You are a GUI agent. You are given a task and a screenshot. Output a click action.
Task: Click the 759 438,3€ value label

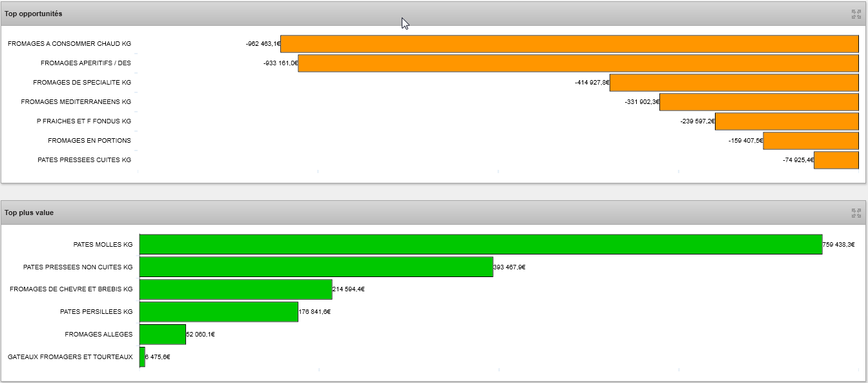coord(839,245)
